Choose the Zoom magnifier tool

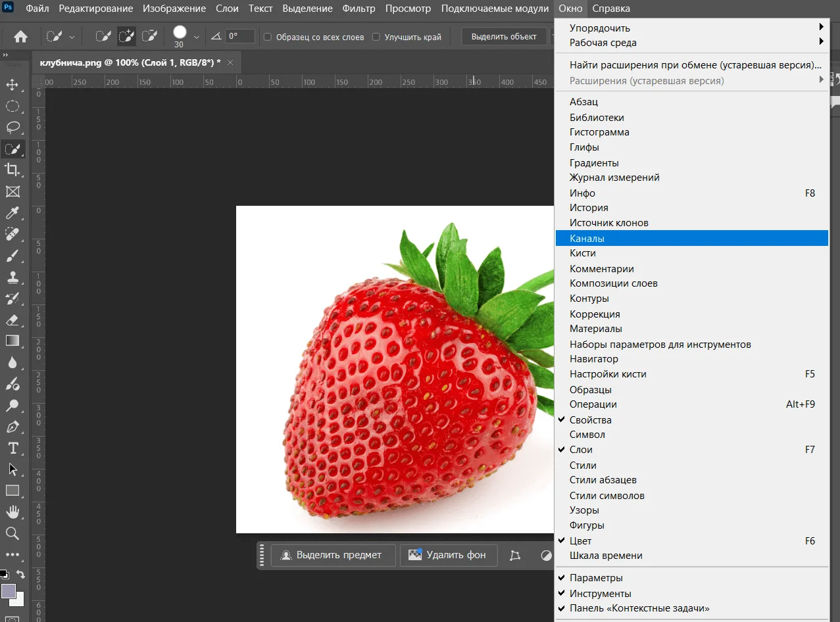[x=12, y=533]
